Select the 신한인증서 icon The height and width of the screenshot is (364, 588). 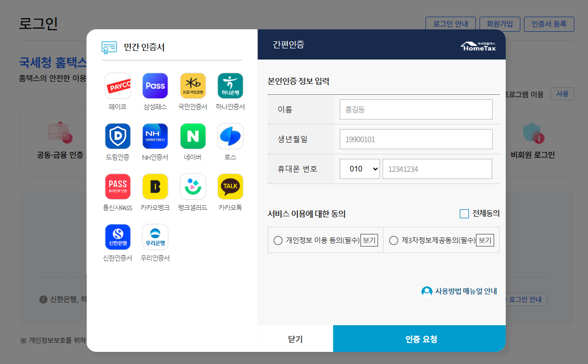118,237
